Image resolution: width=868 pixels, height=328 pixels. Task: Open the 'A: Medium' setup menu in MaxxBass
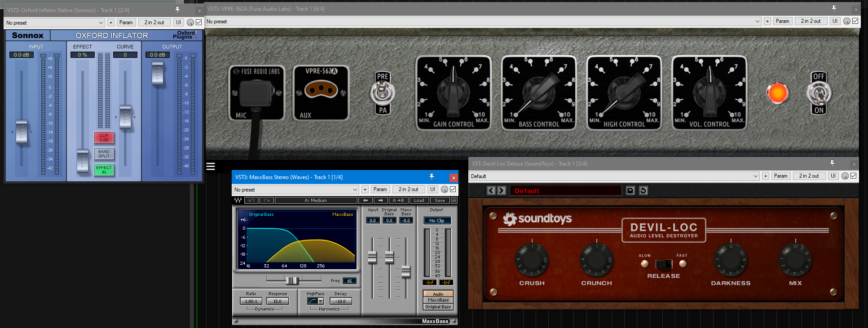[316, 200]
